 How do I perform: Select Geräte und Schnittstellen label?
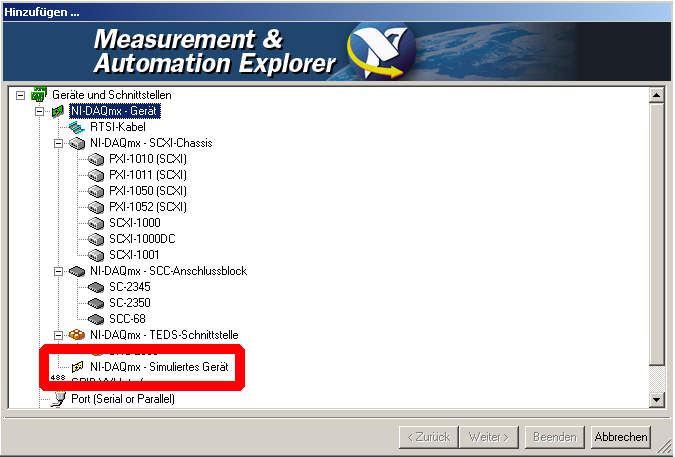coord(111,95)
